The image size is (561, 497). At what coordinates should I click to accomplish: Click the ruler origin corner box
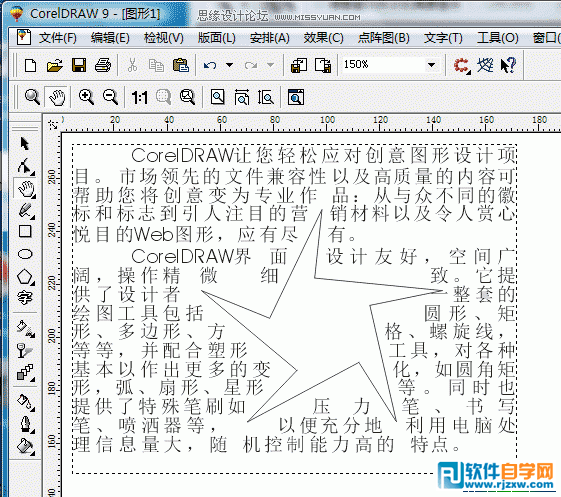(x=53, y=124)
